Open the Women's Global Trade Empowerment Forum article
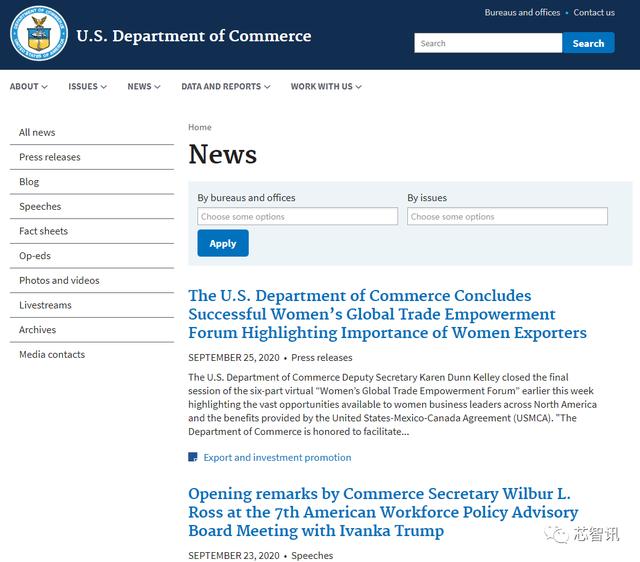 [x=387, y=314]
